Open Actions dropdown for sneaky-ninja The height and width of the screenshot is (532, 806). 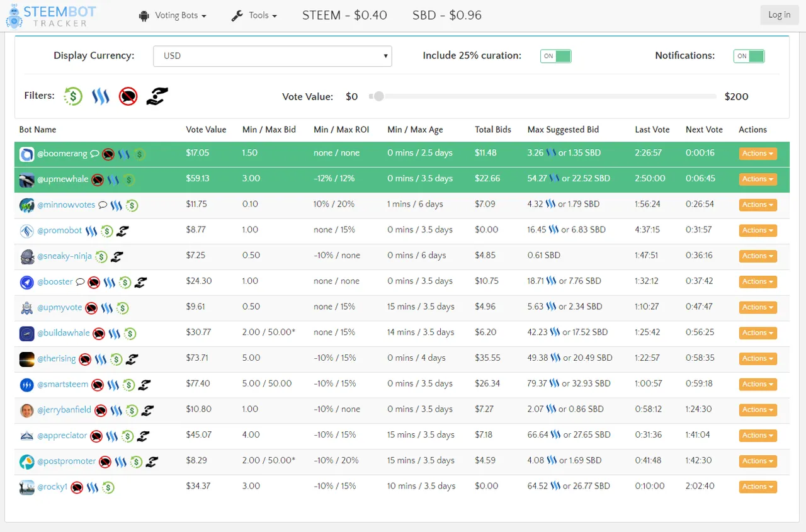click(758, 256)
